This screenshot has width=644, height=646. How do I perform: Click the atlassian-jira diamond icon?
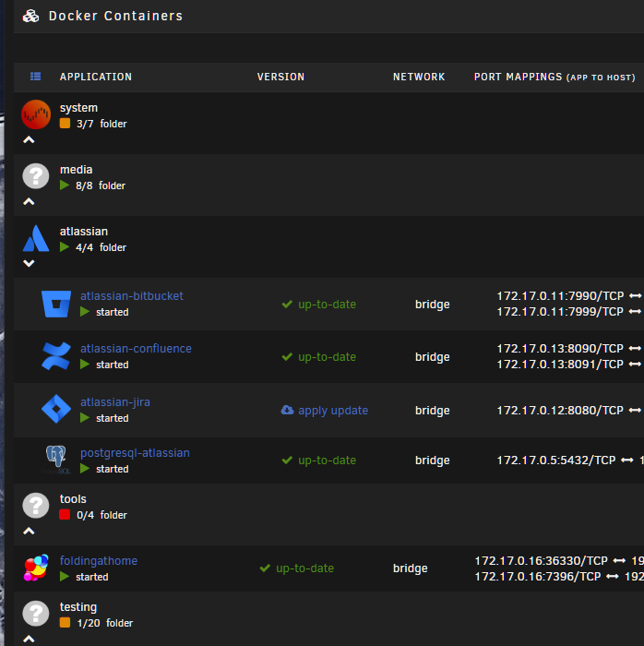point(56,409)
